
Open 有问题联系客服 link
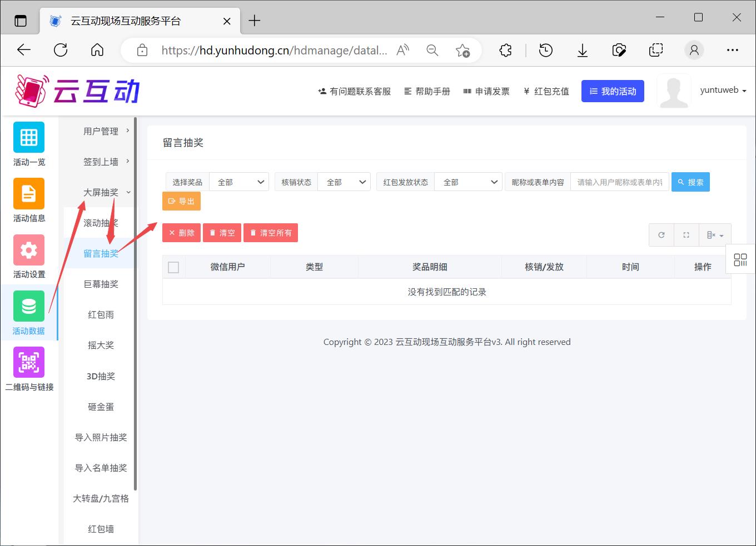click(x=355, y=91)
